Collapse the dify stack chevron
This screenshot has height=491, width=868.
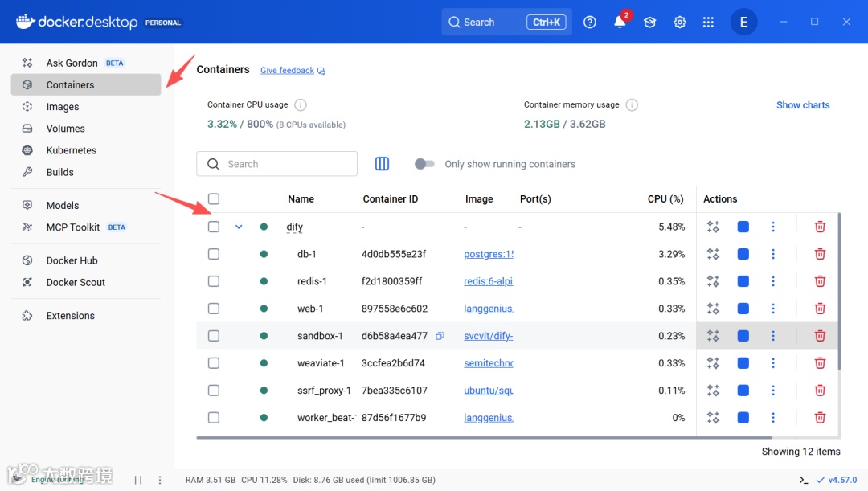(239, 227)
